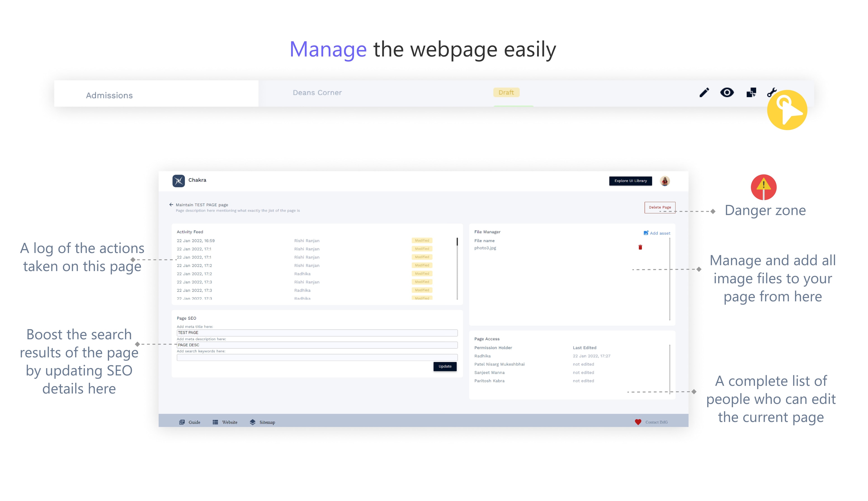Click the overlapping squares icon beside the eye
This screenshot has width=868, height=501.
[x=751, y=92]
